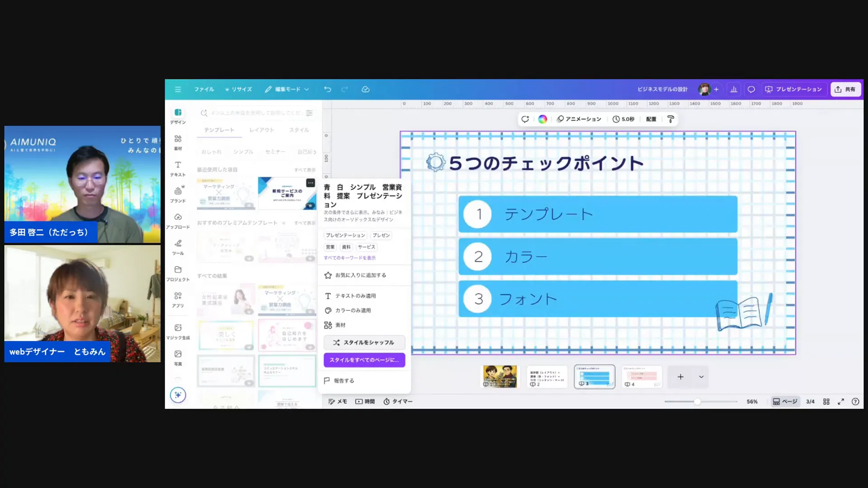Open the リサイズ menu
The image size is (868, 488).
tap(238, 89)
